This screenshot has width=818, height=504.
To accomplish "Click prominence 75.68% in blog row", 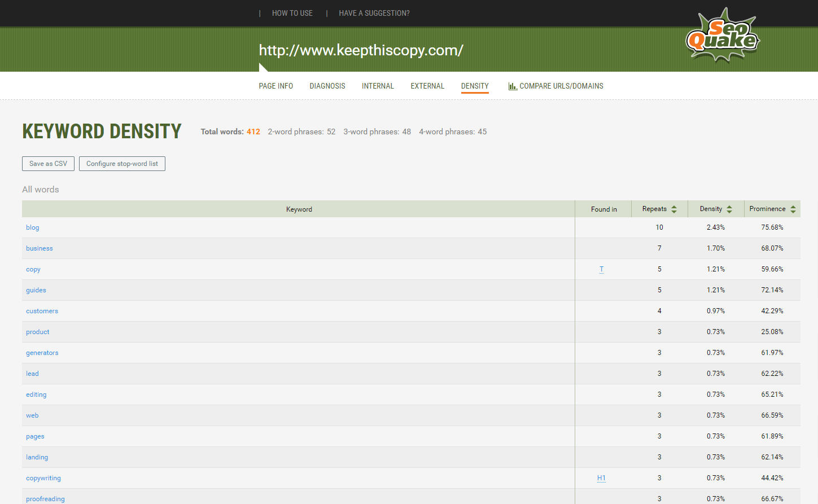I will click(772, 227).
